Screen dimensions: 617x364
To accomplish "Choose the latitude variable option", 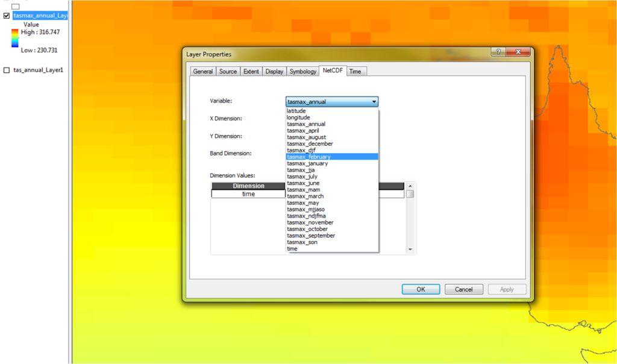I will pyautogui.click(x=296, y=111).
